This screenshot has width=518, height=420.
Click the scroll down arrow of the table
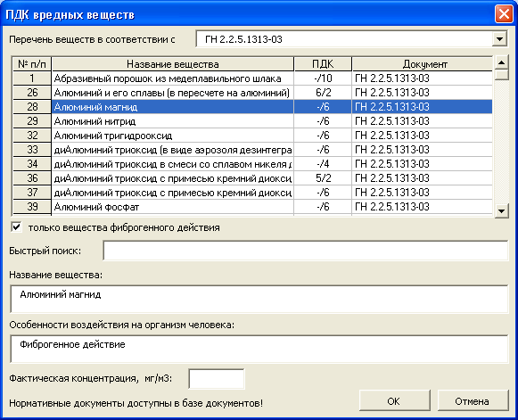tap(501, 210)
